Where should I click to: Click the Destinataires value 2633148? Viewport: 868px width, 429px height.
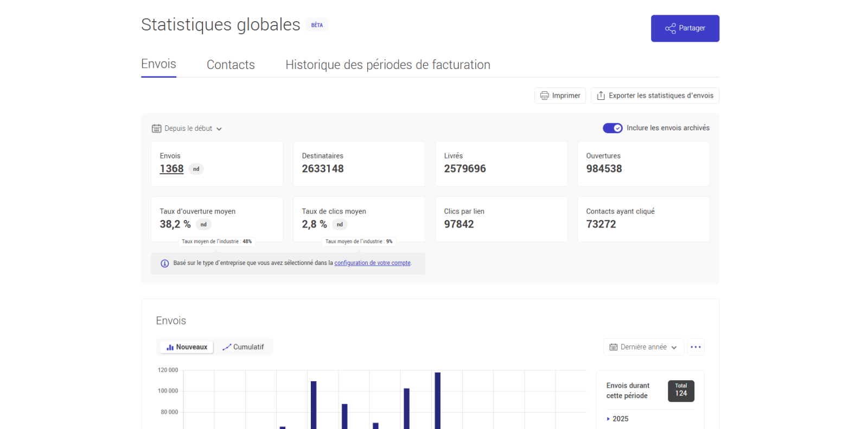point(323,169)
